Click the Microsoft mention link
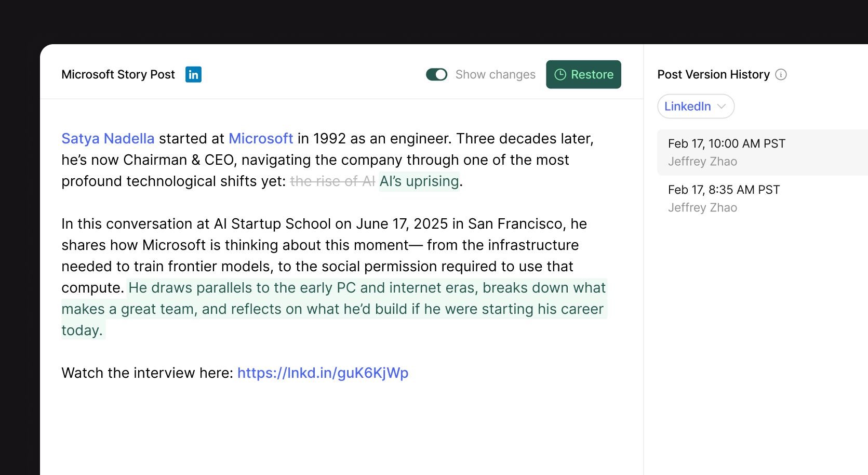The width and height of the screenshot is (868, 475). tap(261, 138)
